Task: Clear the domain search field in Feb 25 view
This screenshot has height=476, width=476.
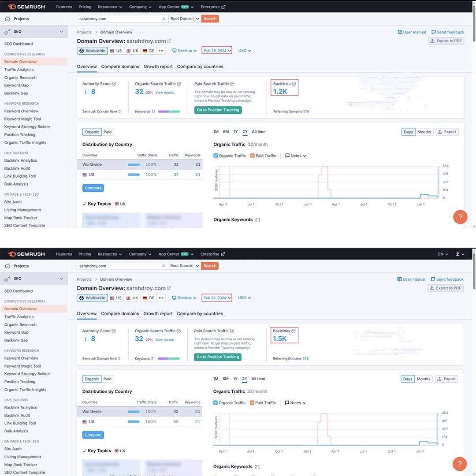Action: click(164, 19)
